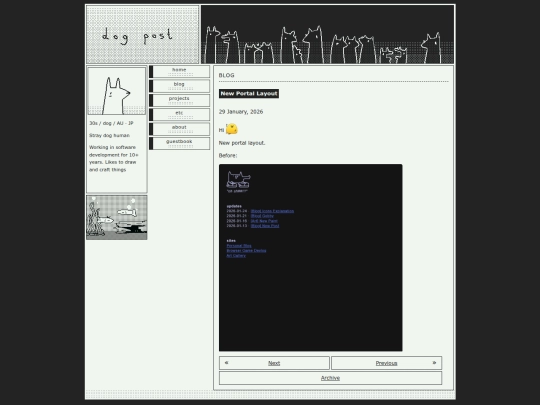This screenshot has width=540, height=405.
Task: Click the underwater fish pixel-art image
Action: click(x=117, y=217)
